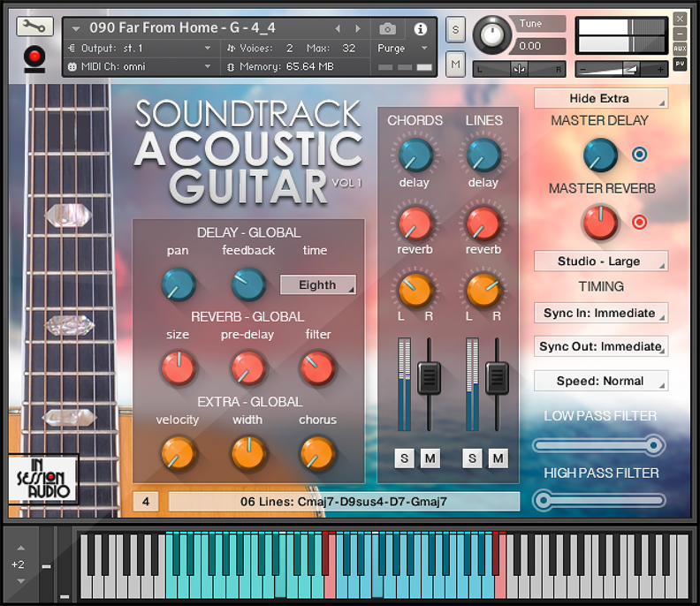Click the Chords pan L/R knob

pyautogui.click(x=415, y=291)
